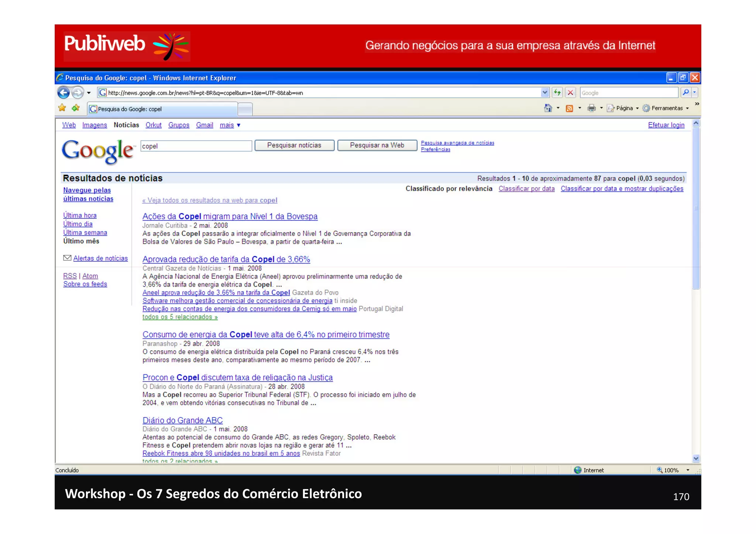This screenshot has height=534, width=756.
Task: Click the Print toolbar icon
Action: 591,108
